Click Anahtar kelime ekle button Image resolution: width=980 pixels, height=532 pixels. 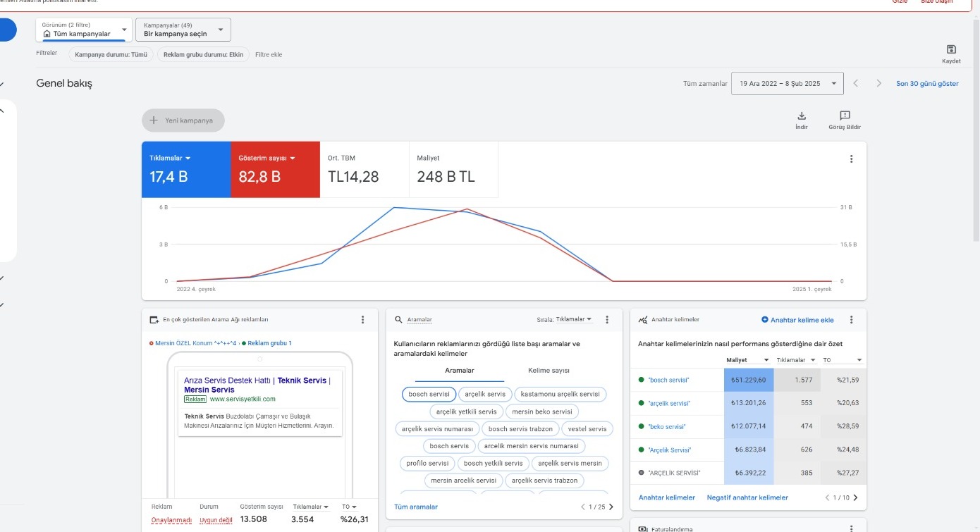coord(797,320)
